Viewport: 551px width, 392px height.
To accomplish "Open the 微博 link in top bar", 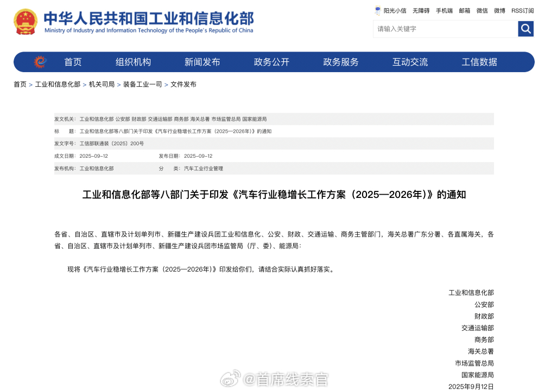I will [499, 11].
